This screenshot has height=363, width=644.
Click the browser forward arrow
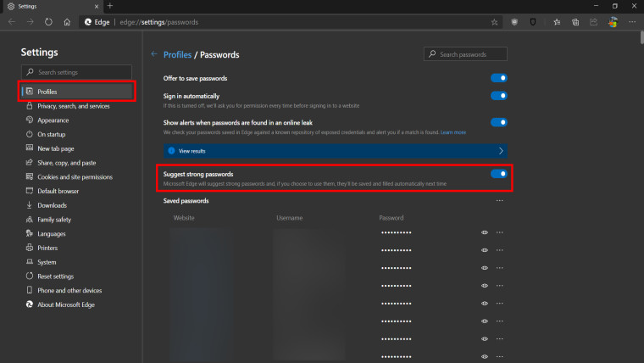pos(30,22)
